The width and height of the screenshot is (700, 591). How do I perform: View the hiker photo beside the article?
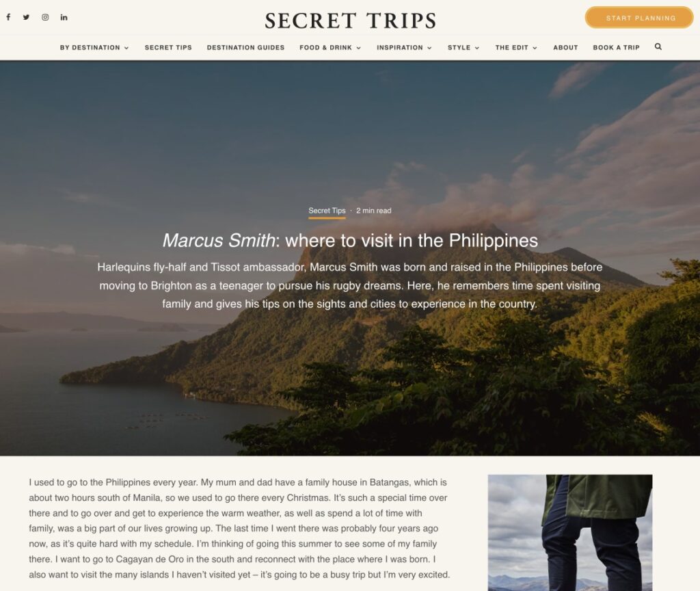570,532
